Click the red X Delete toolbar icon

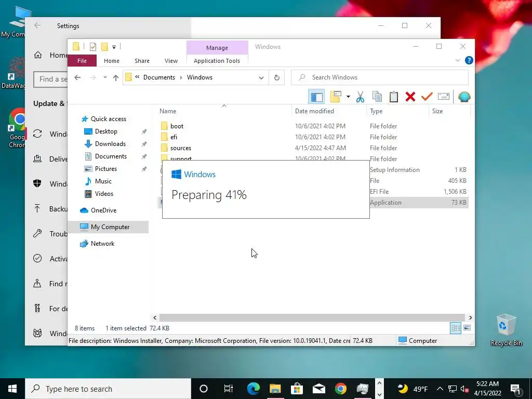410,97
